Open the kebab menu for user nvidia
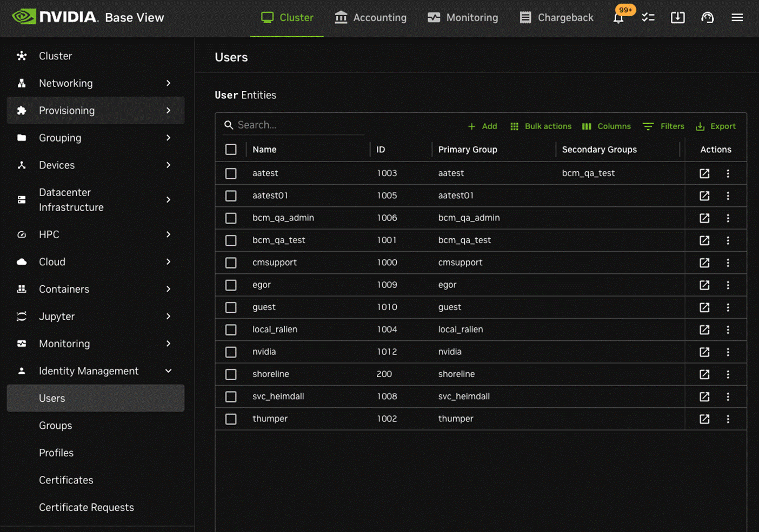Viewport: 759px width, 532px height. tap(728, 352)
